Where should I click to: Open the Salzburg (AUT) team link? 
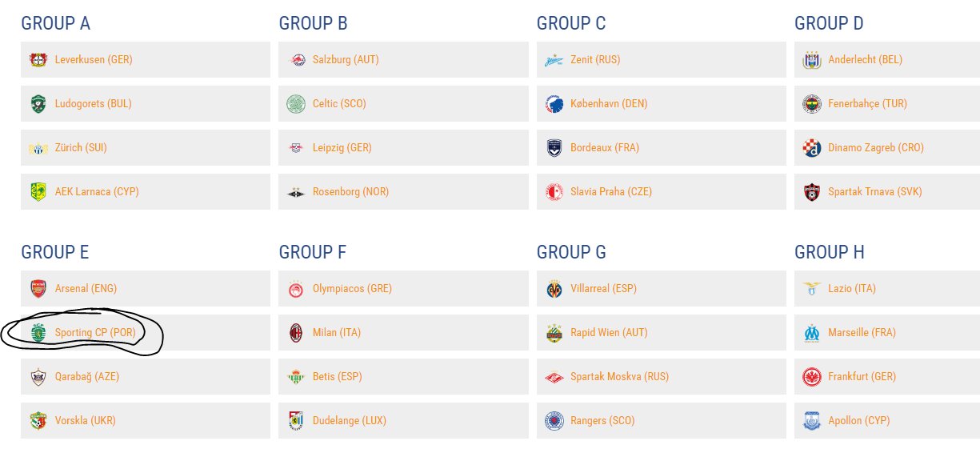(x=346, y=60)
